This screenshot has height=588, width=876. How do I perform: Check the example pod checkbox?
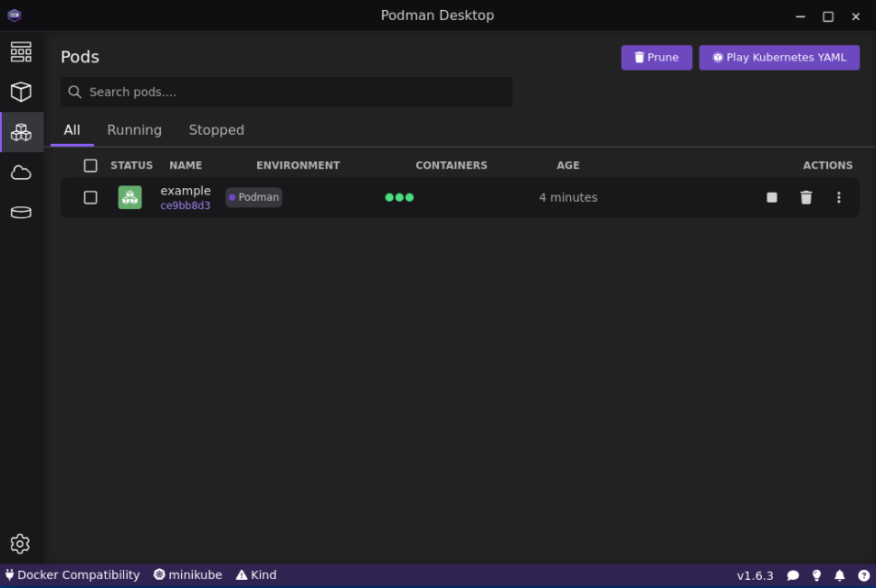(x=90, y=197)
